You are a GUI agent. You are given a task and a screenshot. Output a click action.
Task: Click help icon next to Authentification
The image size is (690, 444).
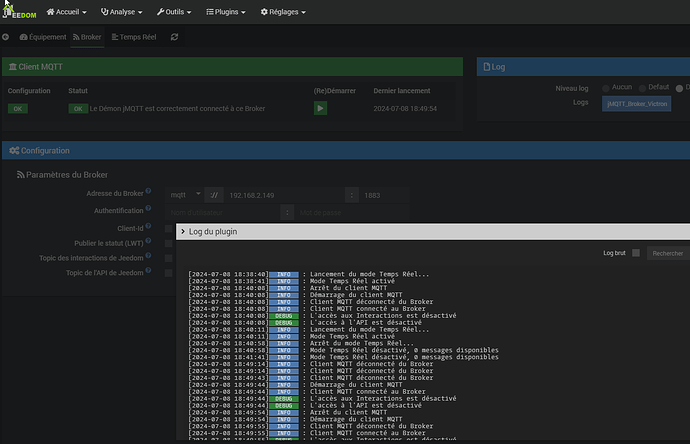pyautogui.click(x=148, y=208)
